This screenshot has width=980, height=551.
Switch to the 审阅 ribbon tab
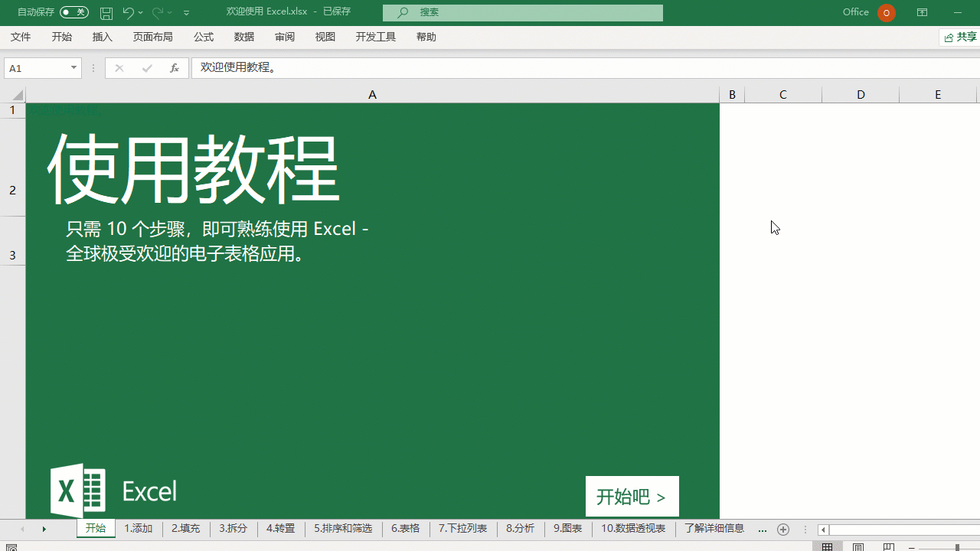(x=285, y=37)
